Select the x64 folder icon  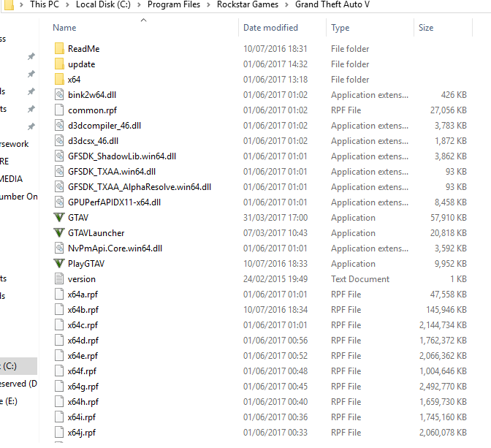59,79
